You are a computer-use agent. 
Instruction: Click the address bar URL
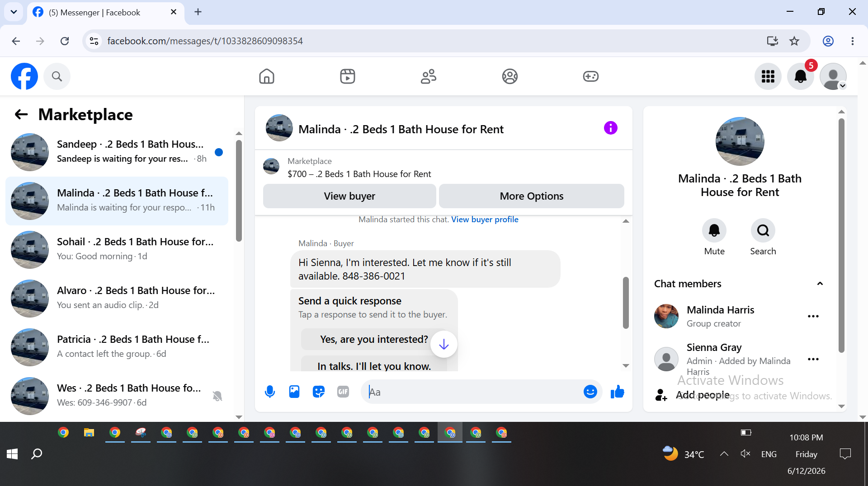click(x=205, y=41)
